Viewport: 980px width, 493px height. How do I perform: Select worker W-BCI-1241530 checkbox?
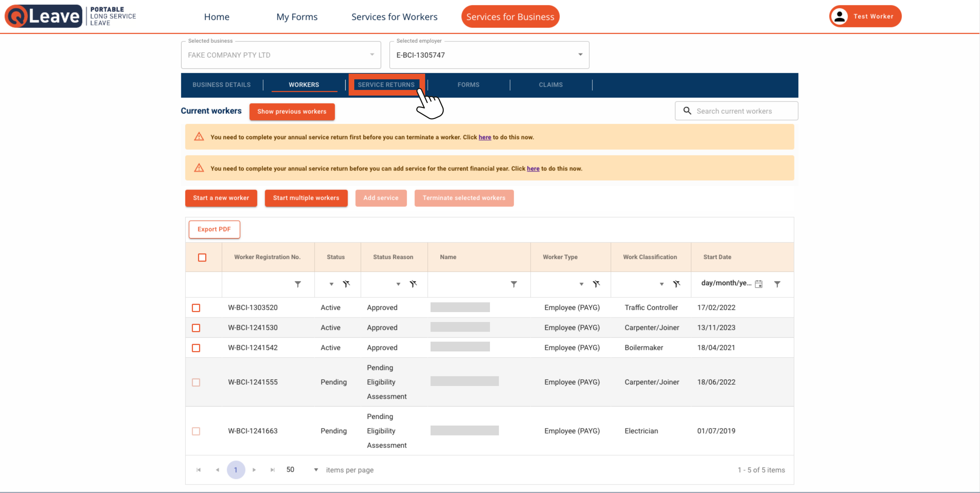pos(196,328)
